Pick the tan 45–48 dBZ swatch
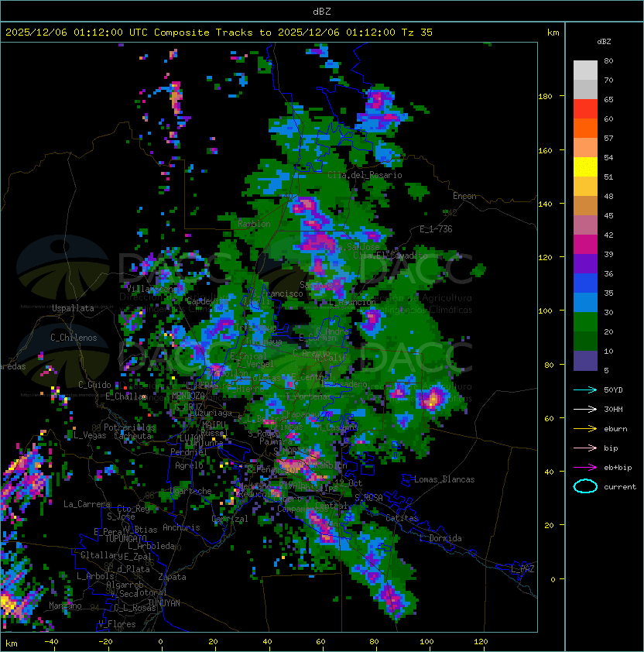The width and height of the screenshot is (644, 652). (585, 205)
